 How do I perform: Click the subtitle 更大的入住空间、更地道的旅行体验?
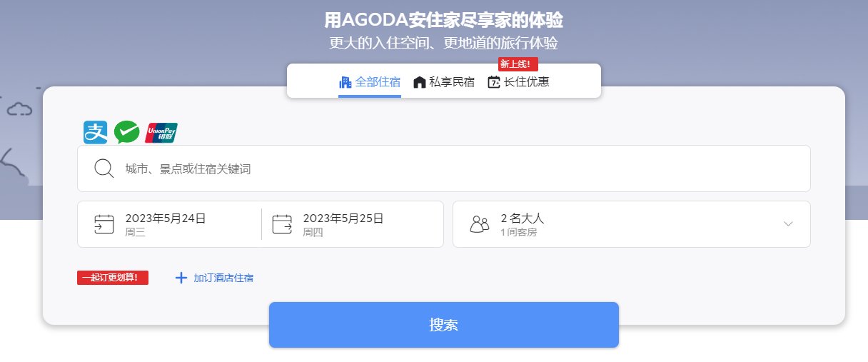[x=444, y=43]
